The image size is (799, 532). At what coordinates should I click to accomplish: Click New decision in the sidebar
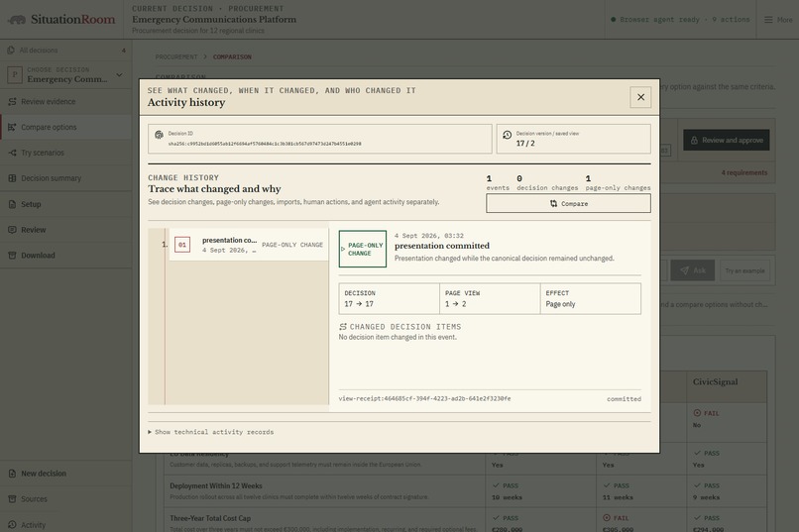pyautogui.click(x=65, y=474)
